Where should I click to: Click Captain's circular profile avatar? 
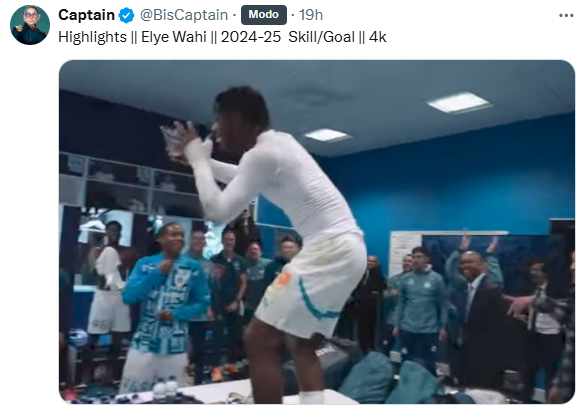tap(30, 25)
